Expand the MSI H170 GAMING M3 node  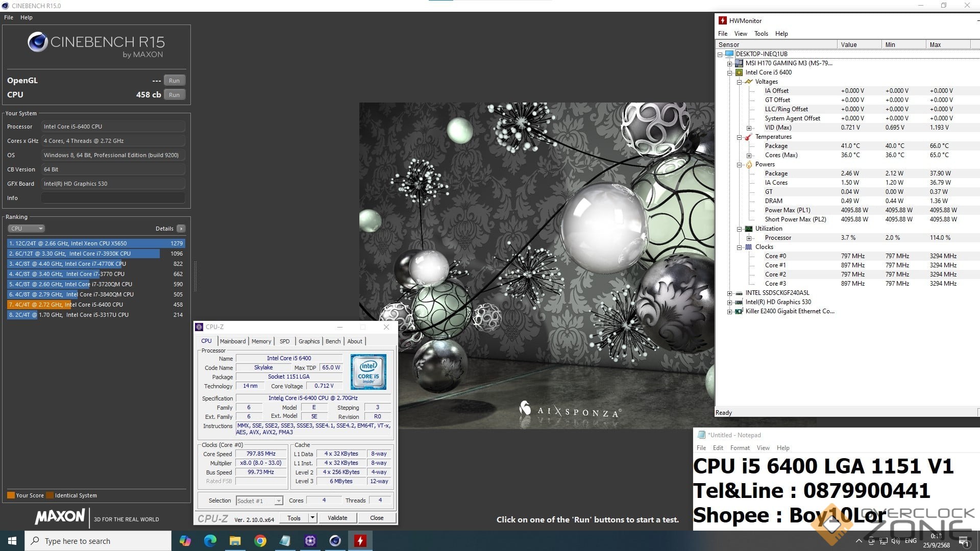[x=729, y=64]
